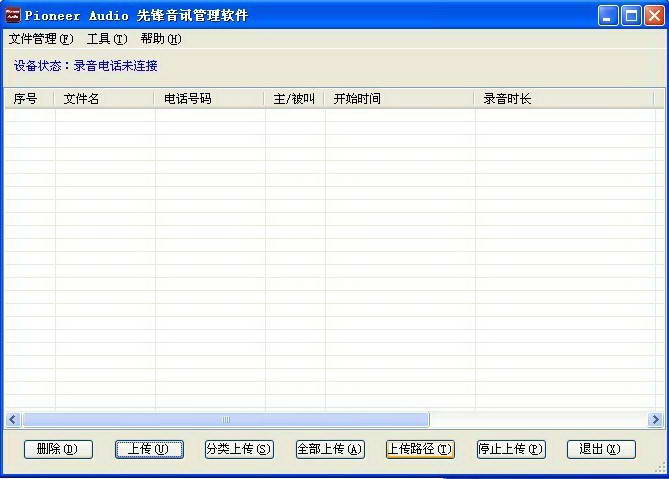Close the Pioneer Audio window
Image resolution: width=669 pixels, height=479 pixels.
(654, 16)
